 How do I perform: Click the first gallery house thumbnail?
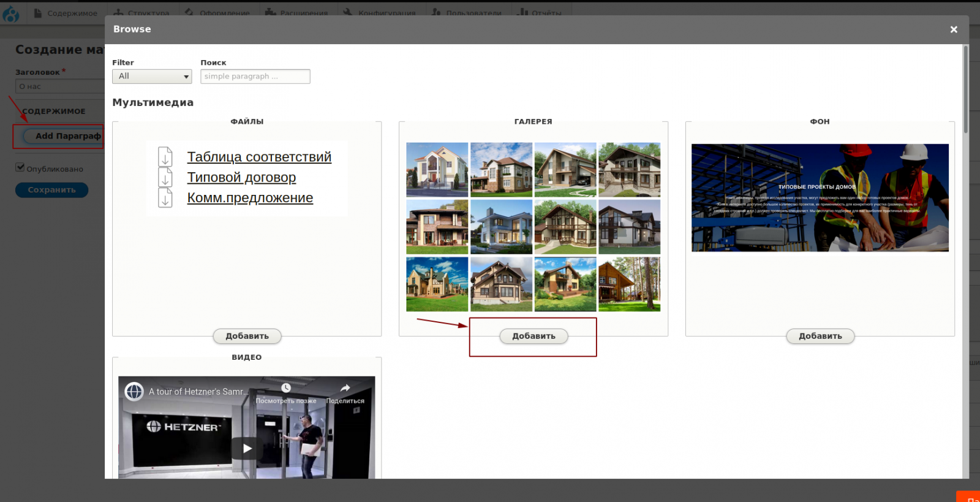pyautogui.click(x=437, y=170)
